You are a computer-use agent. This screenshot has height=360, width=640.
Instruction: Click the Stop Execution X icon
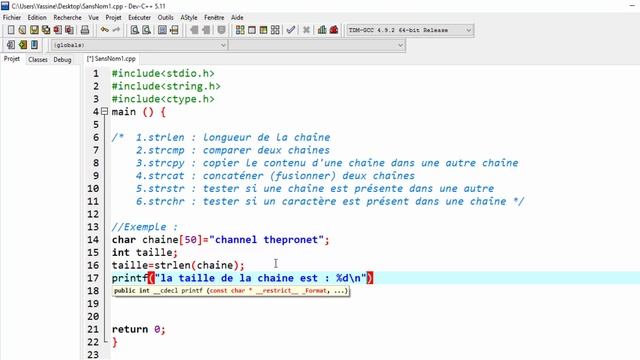(x=306, y=30)
